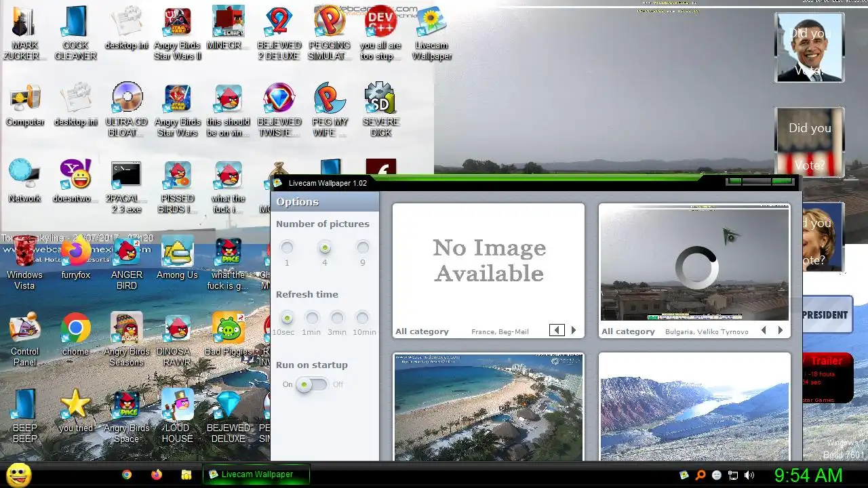Set refresh time to 3min
Screen dimensions: 868x488
(x=337, y=317)
